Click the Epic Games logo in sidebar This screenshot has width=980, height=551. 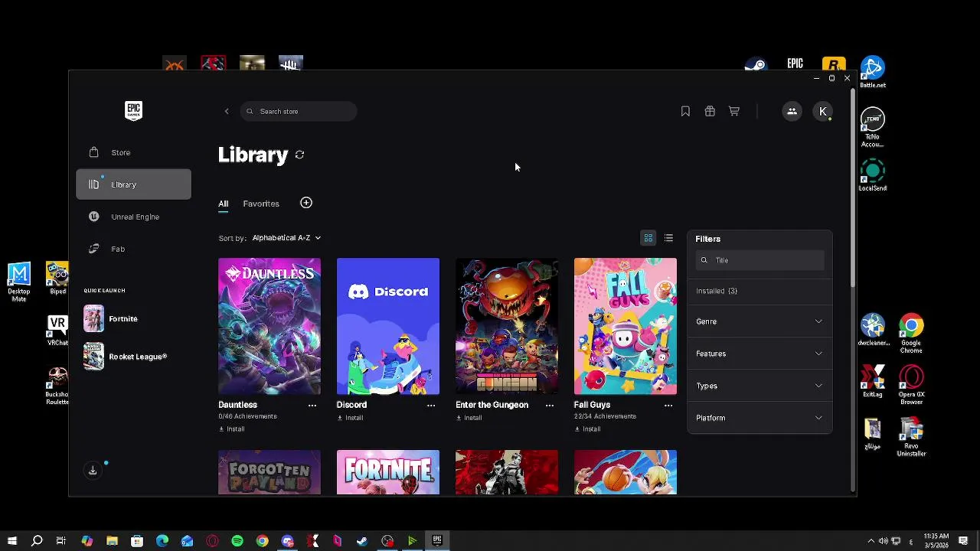point(133,111)
